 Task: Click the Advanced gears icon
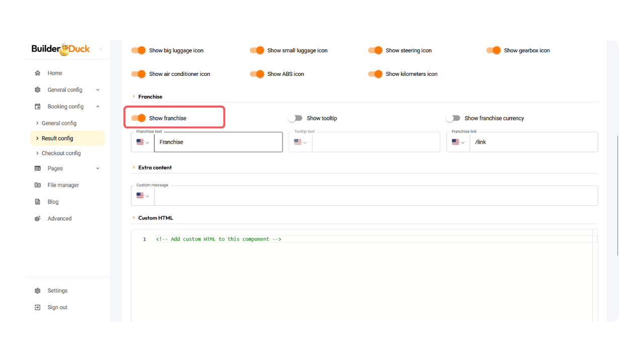(x=38, y=219)
